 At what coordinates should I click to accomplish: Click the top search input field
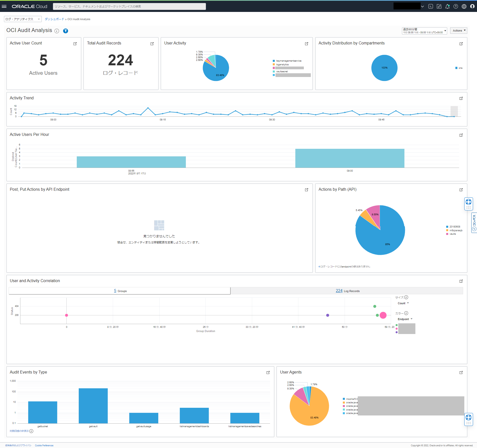129,6
